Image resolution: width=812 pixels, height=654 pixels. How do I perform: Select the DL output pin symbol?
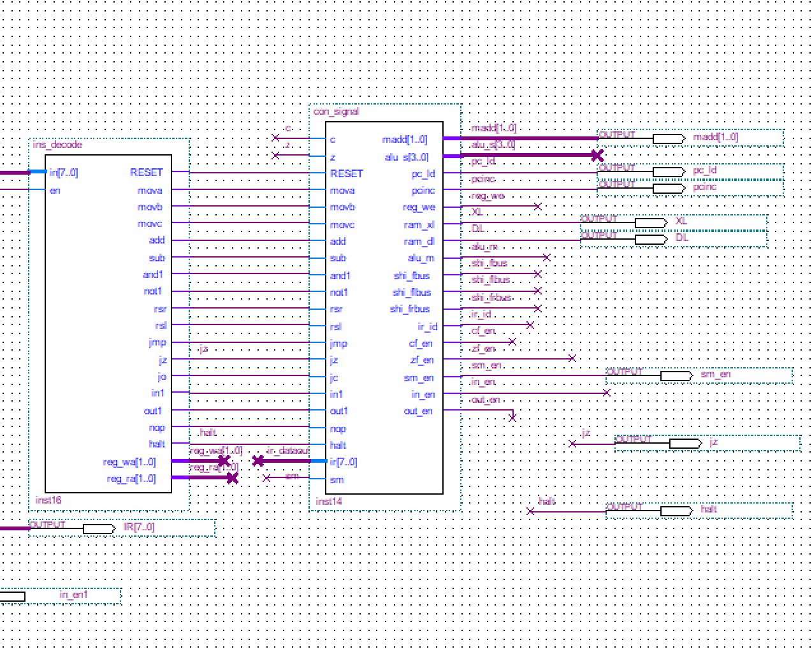click(x=651, y=239)
